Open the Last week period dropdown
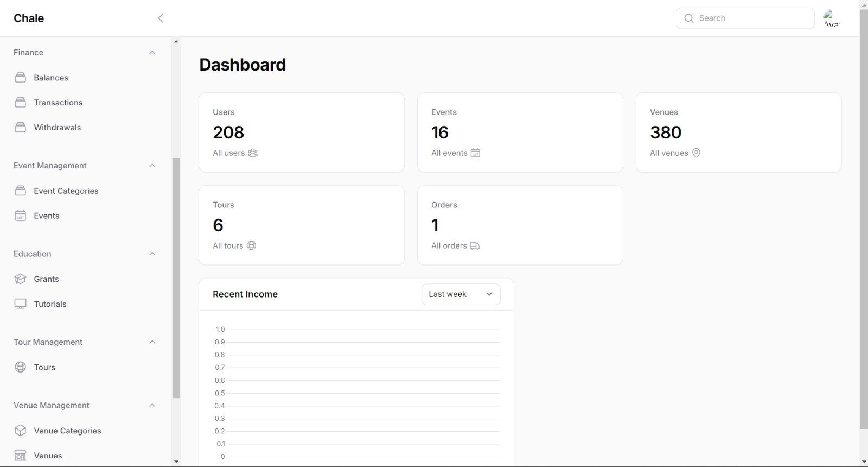Viewport: 868px width, 467px height. click(461, 294)
